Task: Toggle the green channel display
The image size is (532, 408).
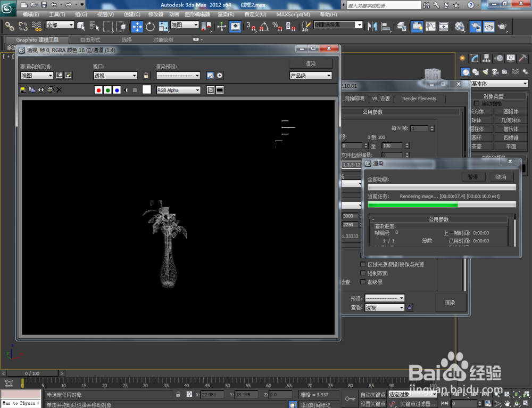Action: (107, 90)
